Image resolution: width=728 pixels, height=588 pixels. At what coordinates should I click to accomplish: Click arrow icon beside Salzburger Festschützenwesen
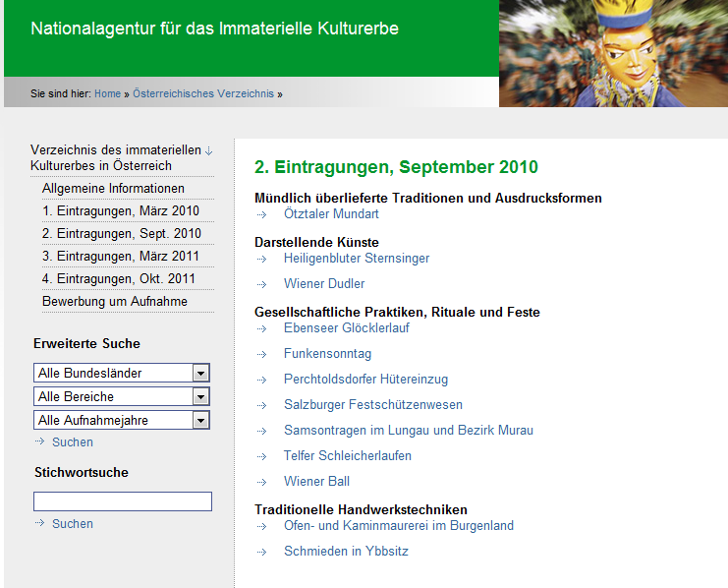261,405
